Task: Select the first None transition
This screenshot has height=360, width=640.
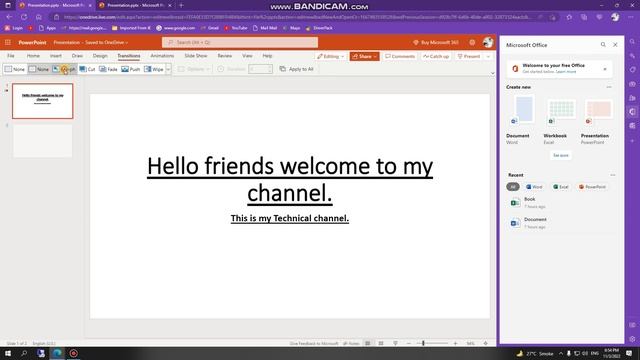Action: [15, 69]
